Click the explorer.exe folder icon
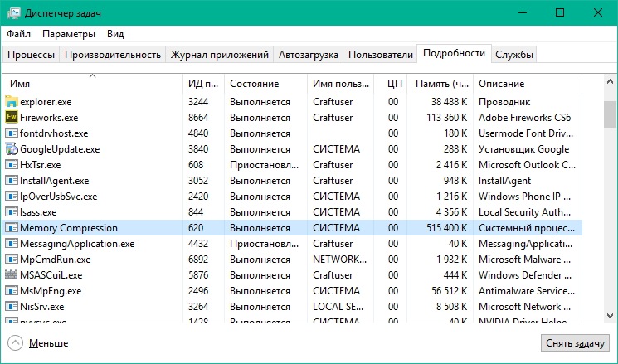618x364 pixels. [12, 102]
